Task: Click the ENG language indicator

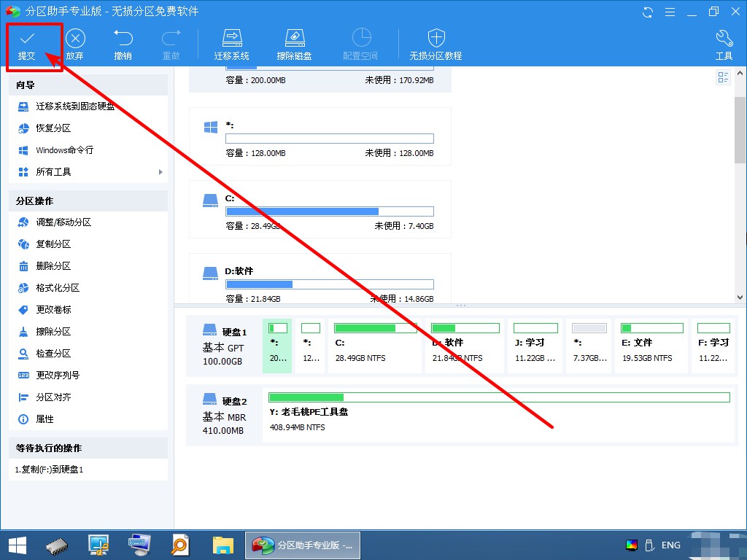Action: (x=671, y=545)
